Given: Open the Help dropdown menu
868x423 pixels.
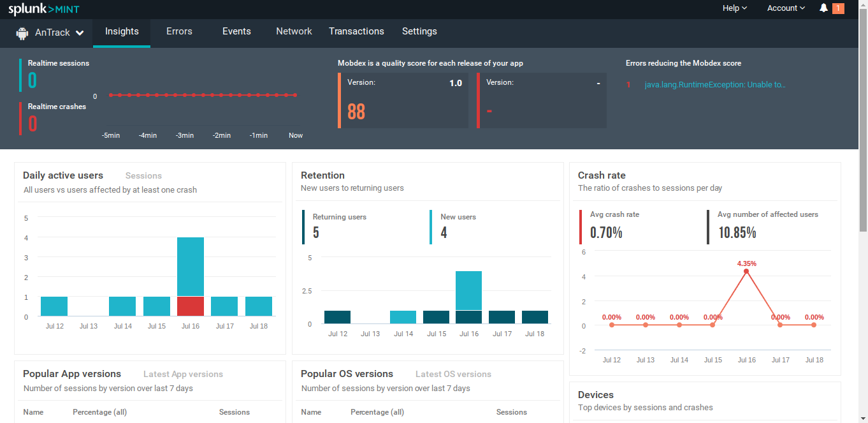Looking at the screenshot, I should pyautogui.click(x=734, y=8).
